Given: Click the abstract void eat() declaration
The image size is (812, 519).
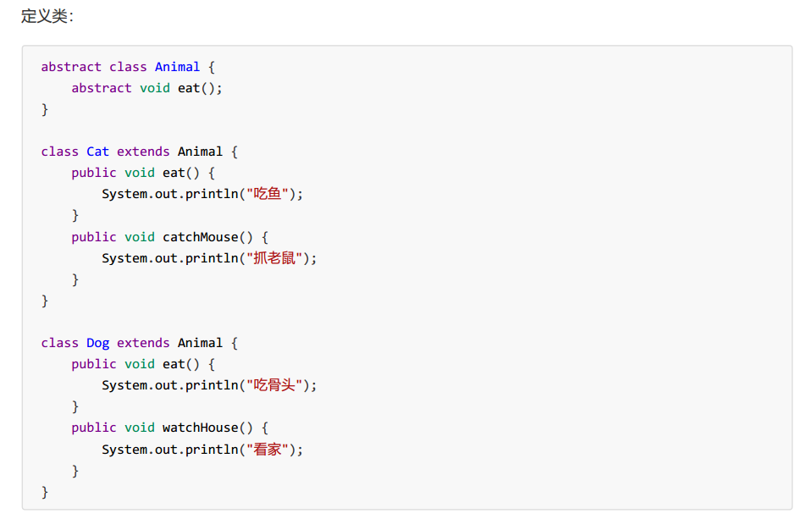Looking at the screenshot, I should (147, 88).
